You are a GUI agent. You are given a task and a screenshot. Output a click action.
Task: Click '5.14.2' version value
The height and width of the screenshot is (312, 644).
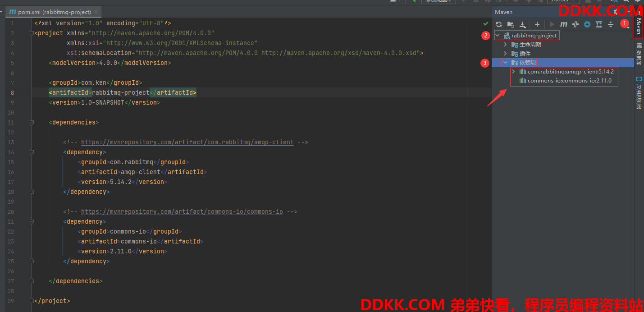coord(121,182)
